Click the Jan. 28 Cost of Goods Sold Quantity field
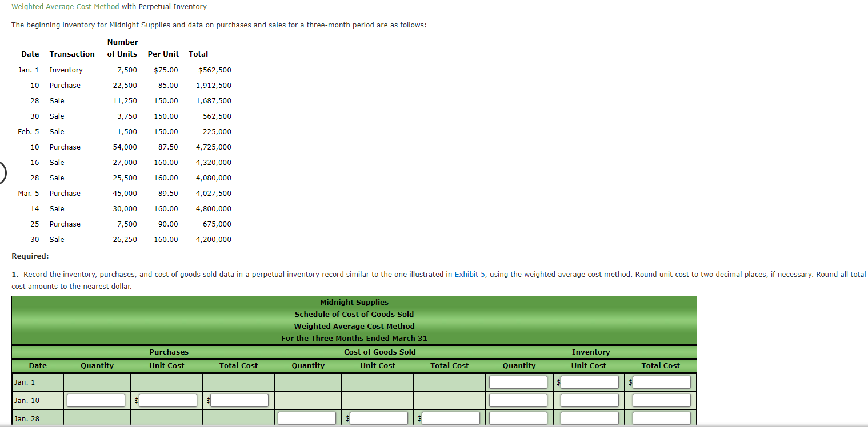868x431 pixels. 306,418
